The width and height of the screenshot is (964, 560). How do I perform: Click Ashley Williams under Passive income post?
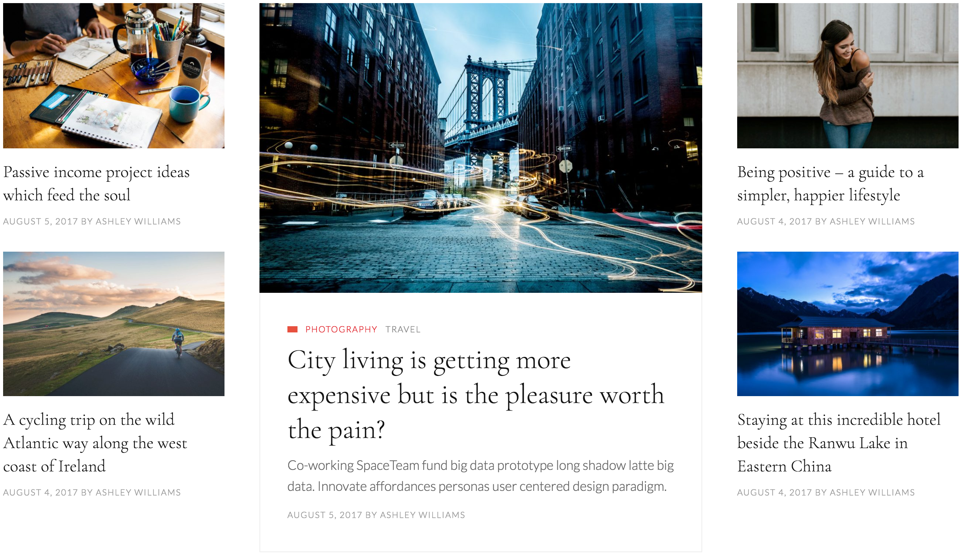[138, 221]
